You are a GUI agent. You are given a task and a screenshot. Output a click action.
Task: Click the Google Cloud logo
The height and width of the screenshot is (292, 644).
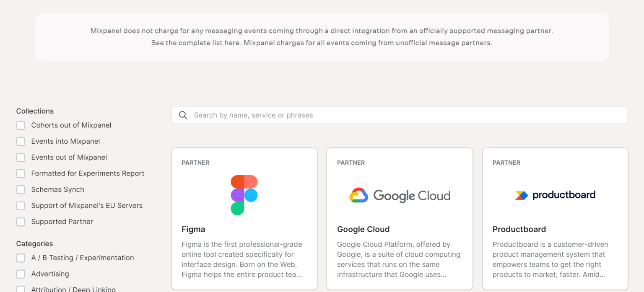click(x=400, y=196)
